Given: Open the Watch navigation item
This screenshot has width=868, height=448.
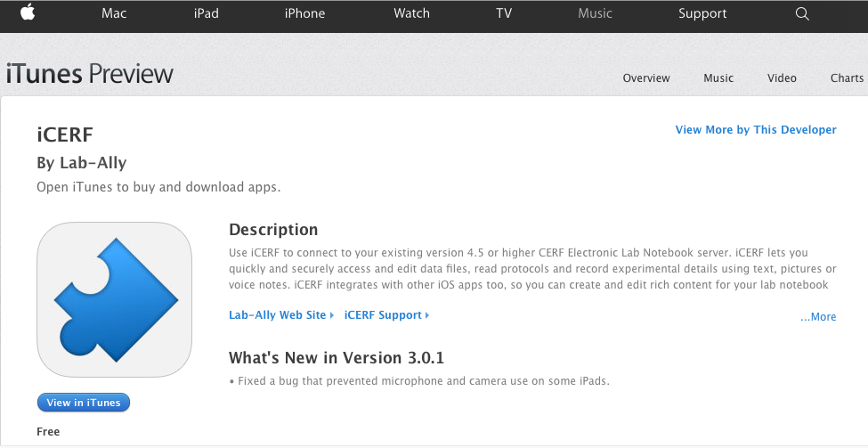Looking at the screenshot, I should click(x=411, y=13).
